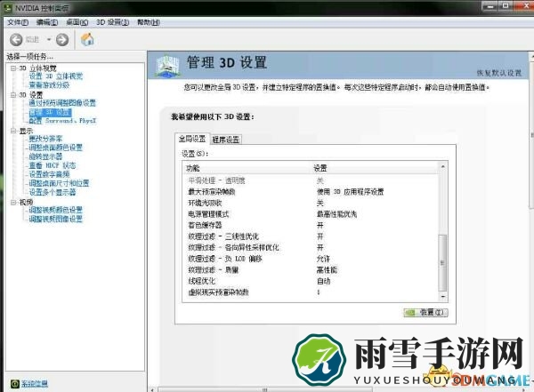Click the 功能 column header
Image resolution: width=534 pixels, height=392 pixels.
coord(247,168)
